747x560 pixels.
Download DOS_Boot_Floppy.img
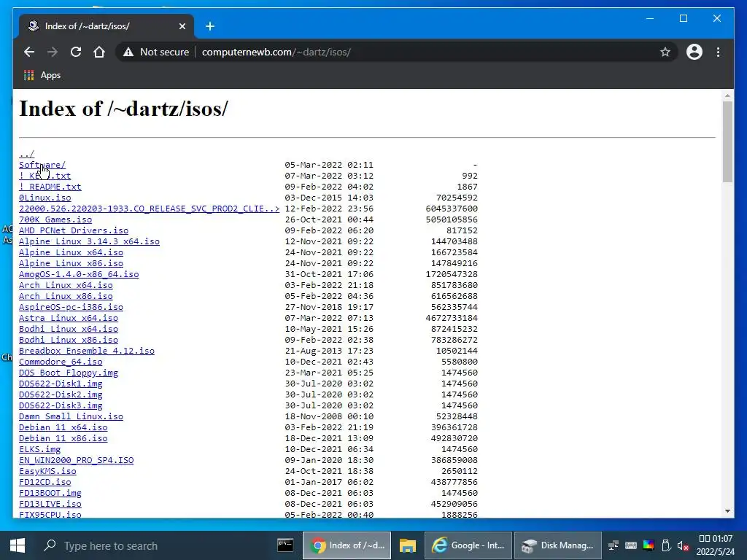[x=69, y=373]
